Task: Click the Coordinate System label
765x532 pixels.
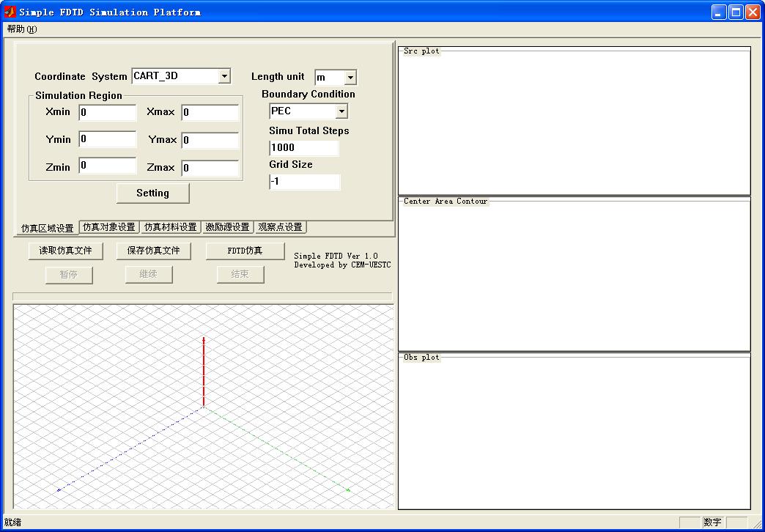Action: point(81,77)
